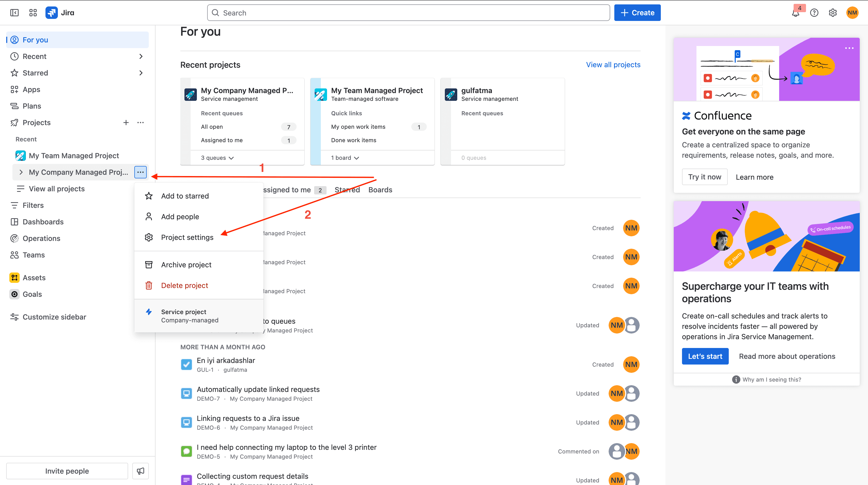Open the Apps sidebar item
Viewport: 868px width, 485px height.
78,89
